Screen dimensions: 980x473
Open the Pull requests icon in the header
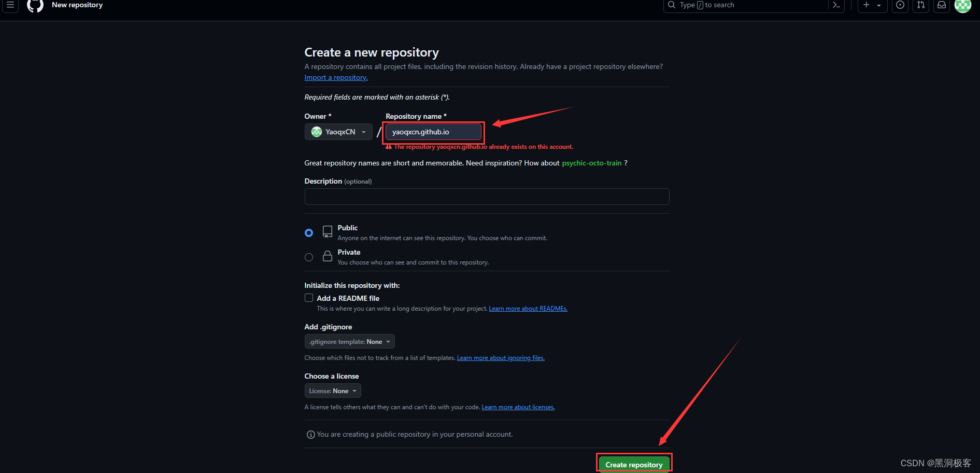pos(921,5)
